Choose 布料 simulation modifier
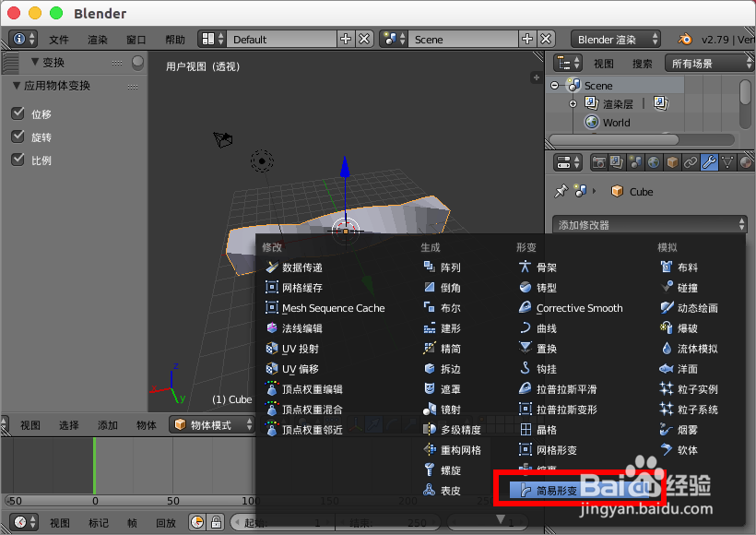 (679, 267)
